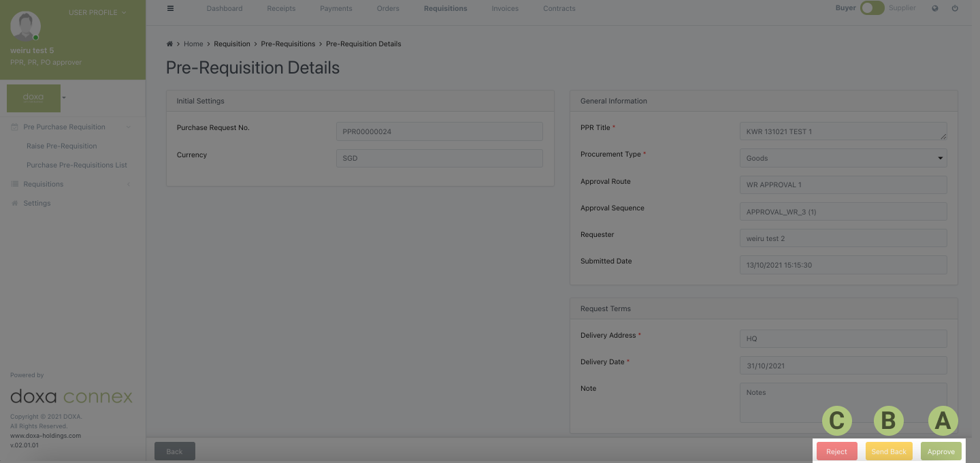This screenshot has width=980, height=463.
Task: Click the Submitted Date field
Action: 843,265
